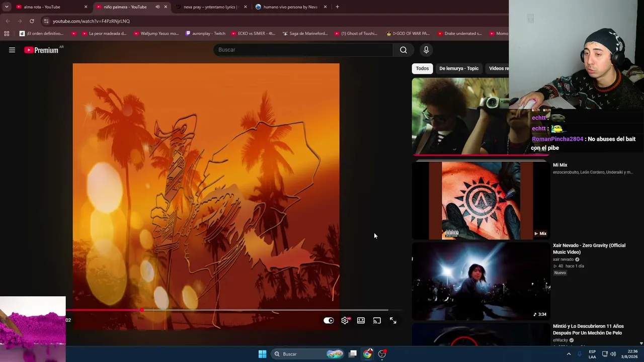The width and height of the screenshot is (644, 362).
Task: Close the alma rota tab
Action: point(86,7)
